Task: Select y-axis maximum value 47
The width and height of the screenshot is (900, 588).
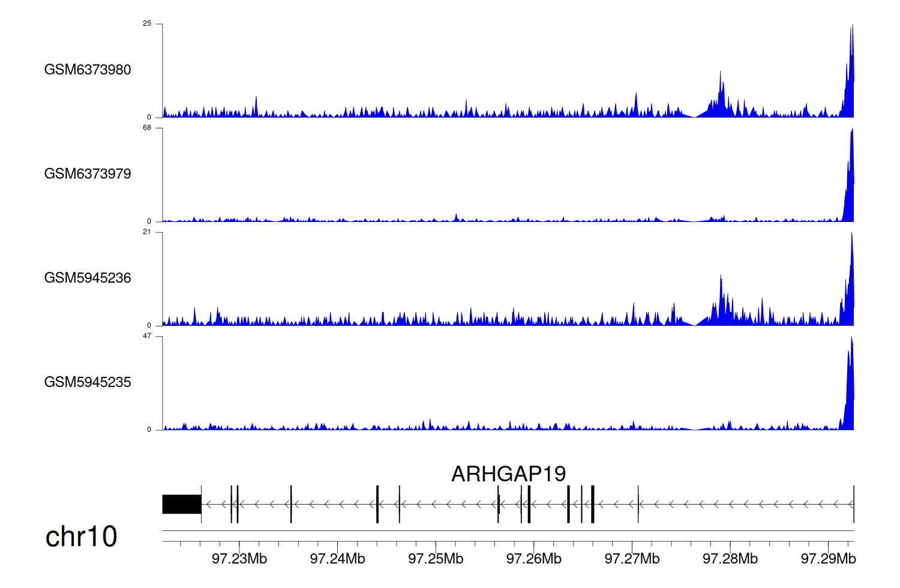Action: [x=147, y=336]
